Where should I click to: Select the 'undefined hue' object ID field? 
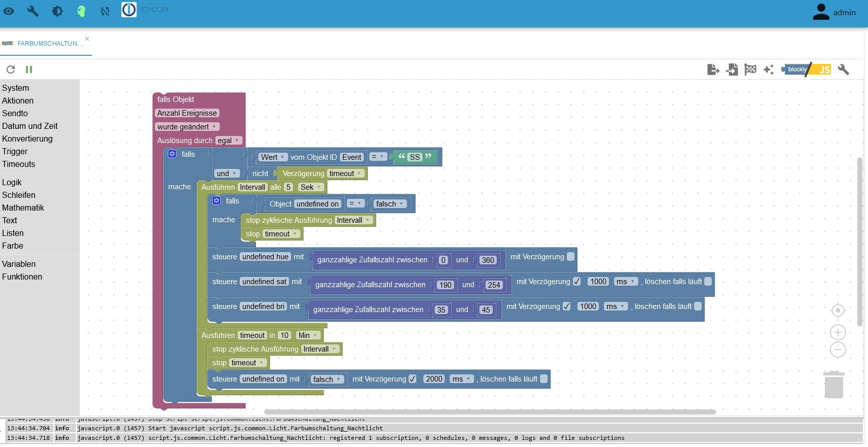point(265,257)
